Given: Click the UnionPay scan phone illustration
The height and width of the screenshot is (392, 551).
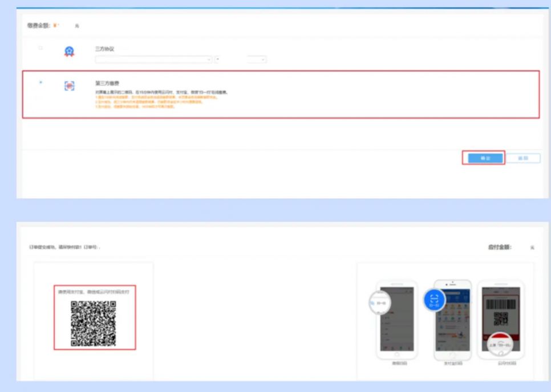Looking at the screenshot, I should [x=500, y=319].
